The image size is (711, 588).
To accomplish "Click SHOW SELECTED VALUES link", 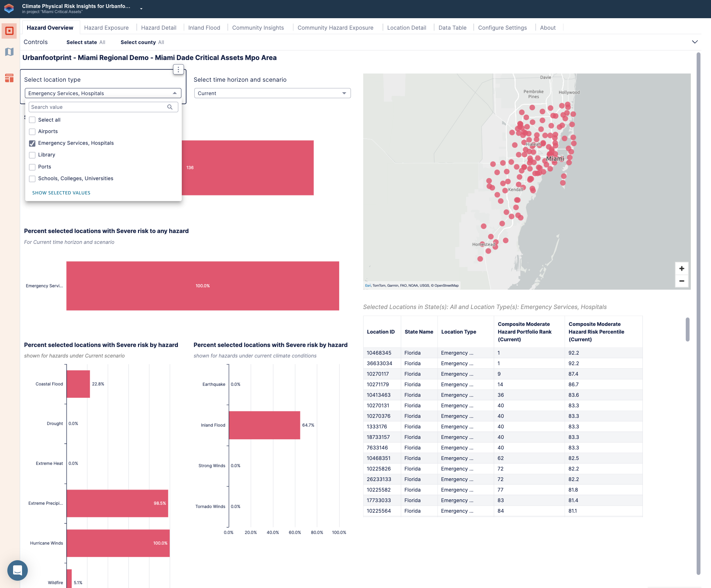I will point(61,192).
